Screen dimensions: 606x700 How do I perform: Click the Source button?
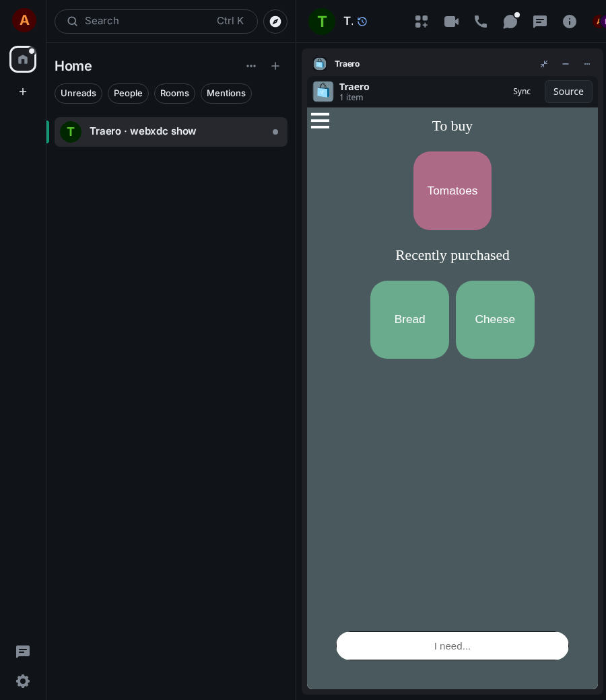(x=568, y=92)
